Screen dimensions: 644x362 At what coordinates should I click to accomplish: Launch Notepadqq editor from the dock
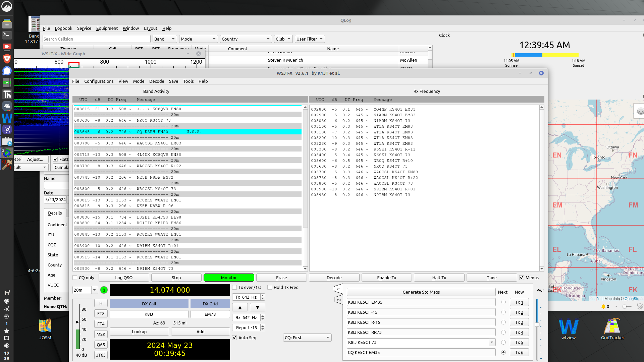[x=7, y=82]
